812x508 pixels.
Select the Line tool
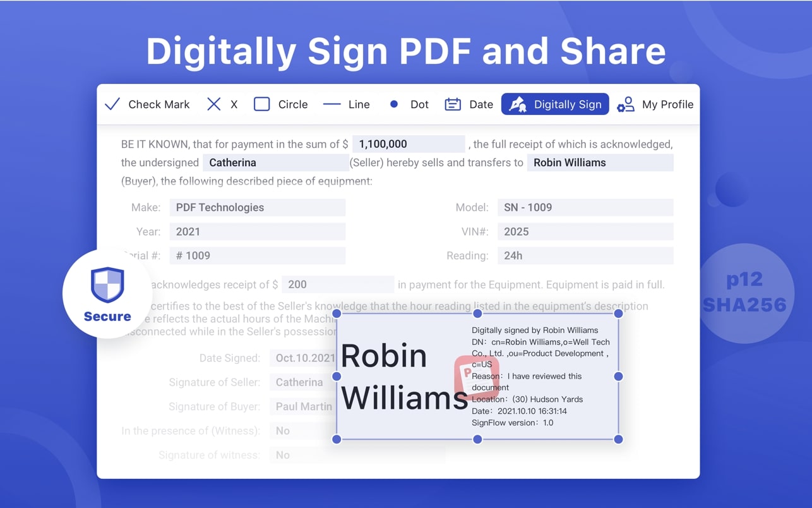(x=346, y=104)
